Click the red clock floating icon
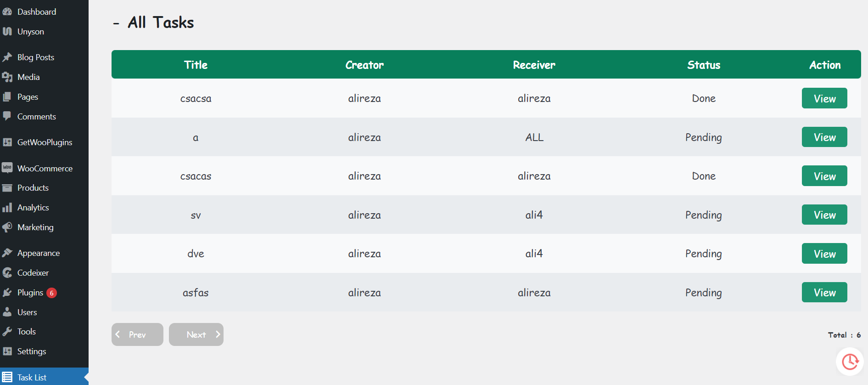This screenshot has height=385, width=868. (850, 362)
